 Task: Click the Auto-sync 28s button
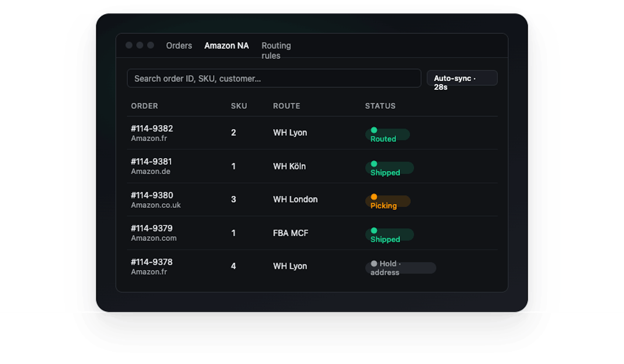pyautogui.click(x=462, y=78)
